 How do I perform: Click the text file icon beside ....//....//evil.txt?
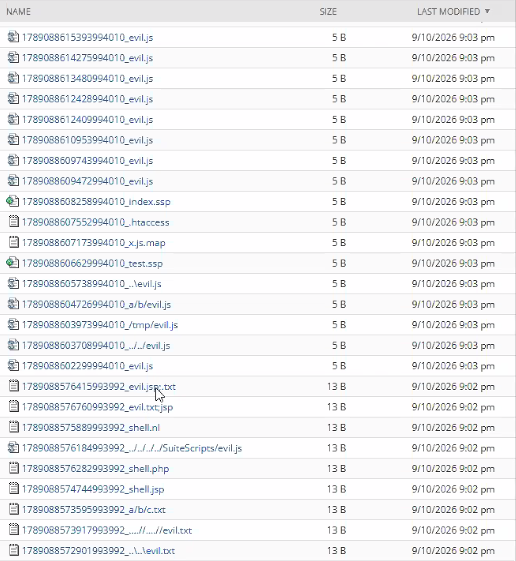tap(14, 530)
